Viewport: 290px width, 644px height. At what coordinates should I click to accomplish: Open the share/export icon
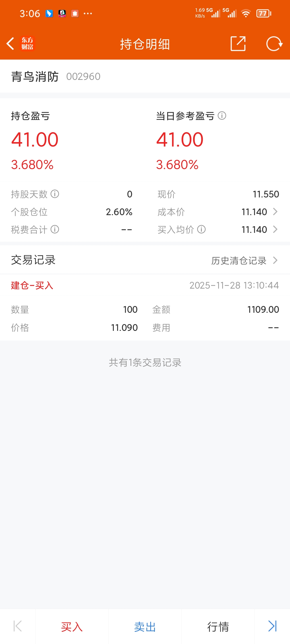(238, 44)
